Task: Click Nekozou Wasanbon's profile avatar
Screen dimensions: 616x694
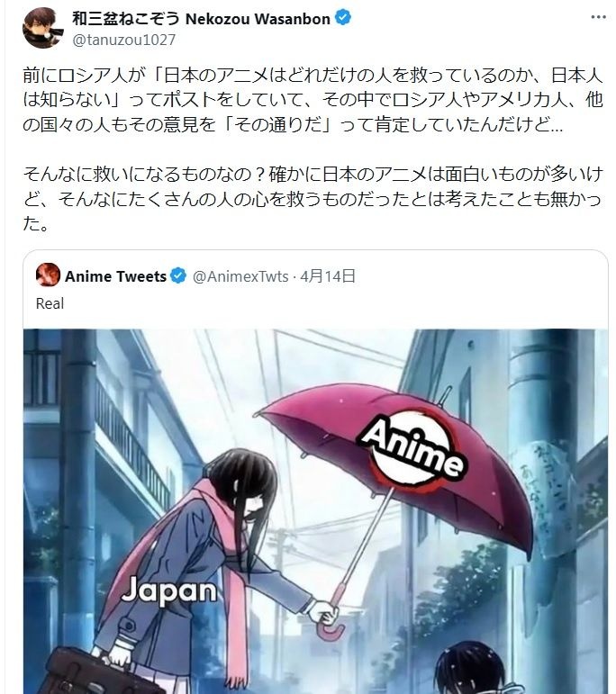Action: coord(43,27)
